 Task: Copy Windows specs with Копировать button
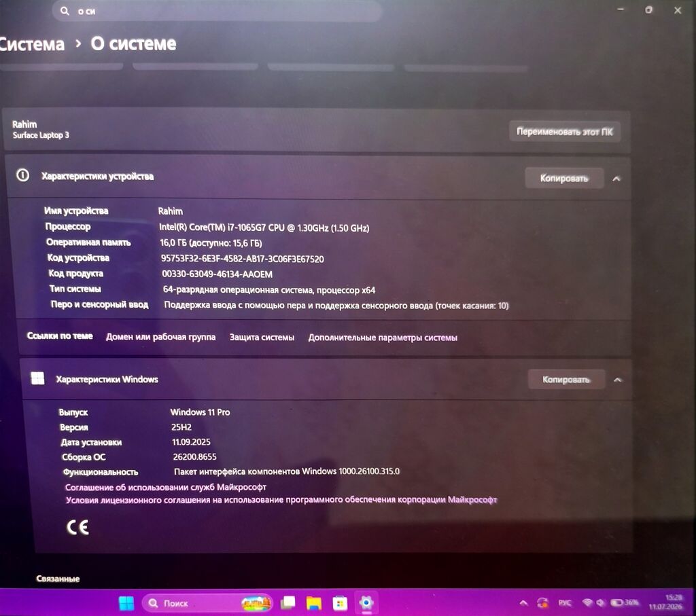tap(566, 379)
